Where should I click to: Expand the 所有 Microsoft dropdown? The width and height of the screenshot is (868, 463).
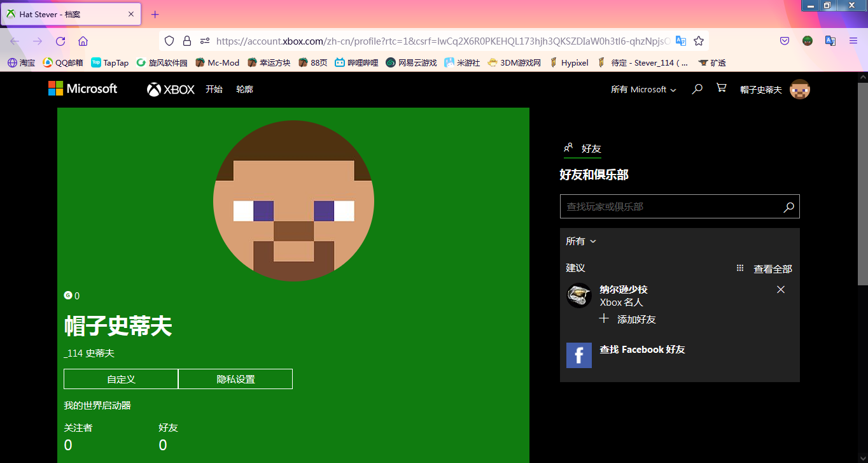pos(643,90)
